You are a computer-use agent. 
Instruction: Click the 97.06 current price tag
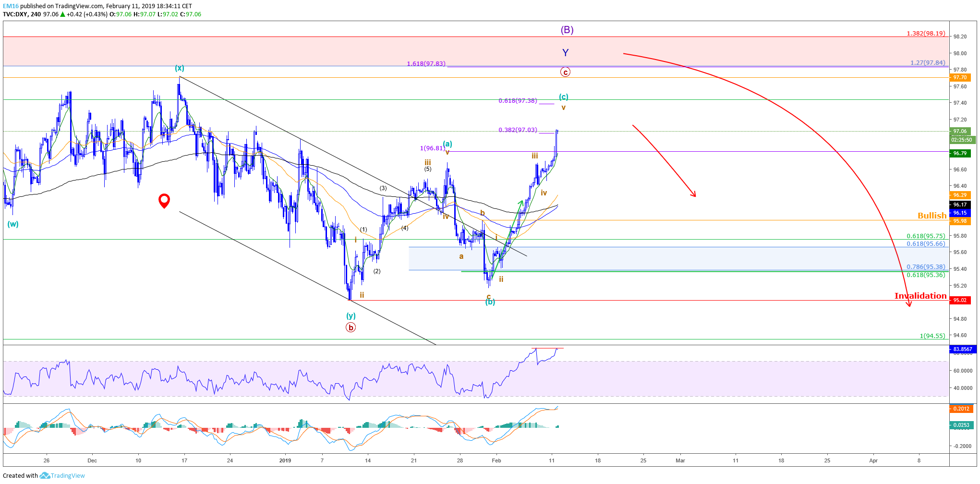pyautogui.click(x=960, y=131)
